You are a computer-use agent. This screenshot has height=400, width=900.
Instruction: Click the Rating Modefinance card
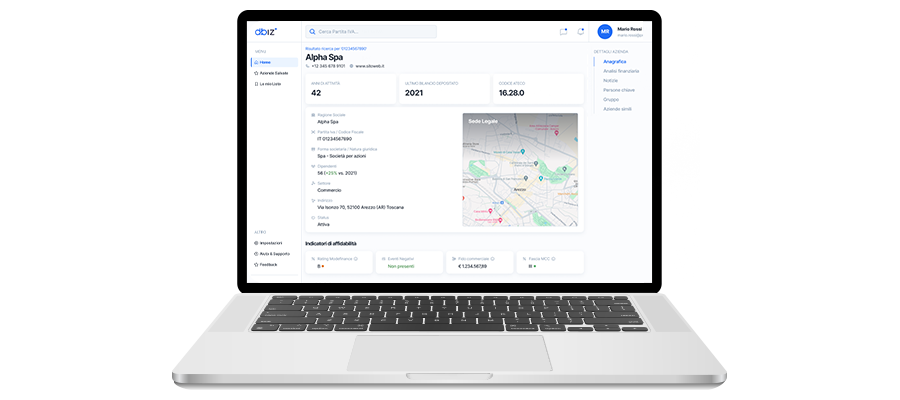pos(339,262)
